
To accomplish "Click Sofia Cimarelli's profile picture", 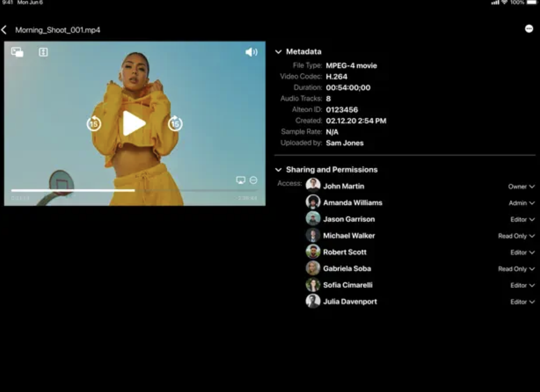I will point(313,285).
